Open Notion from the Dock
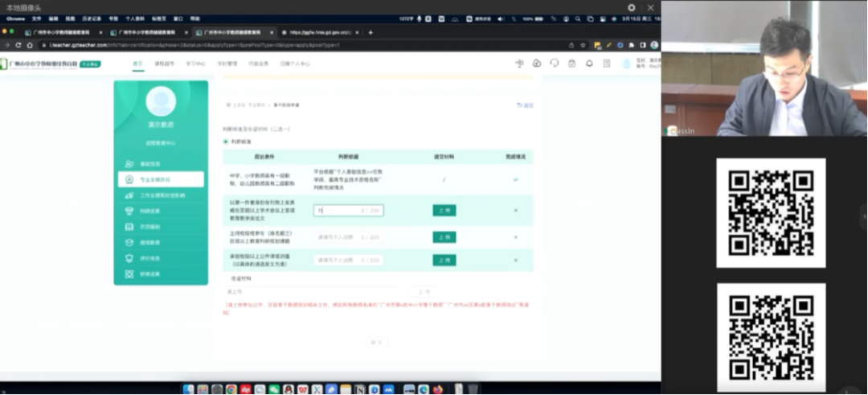The width and height of the screenshot is (868, 395). point(360,389)
